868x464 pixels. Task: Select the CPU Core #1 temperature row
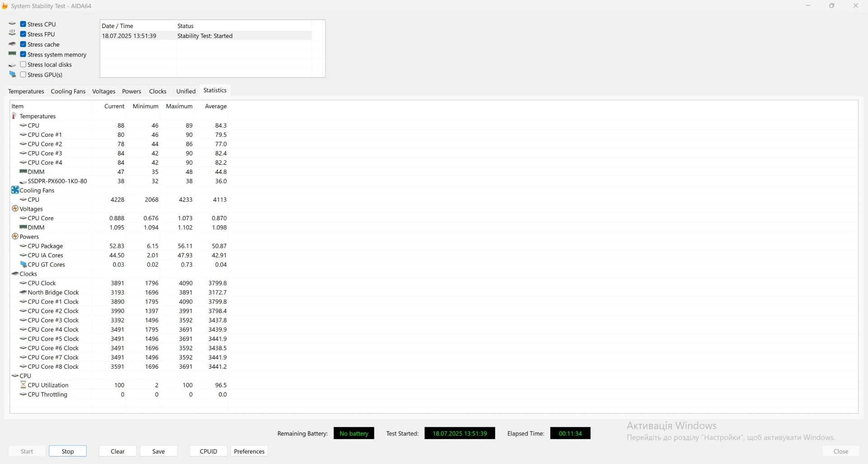pyautogui.click(x=119, y=134)
